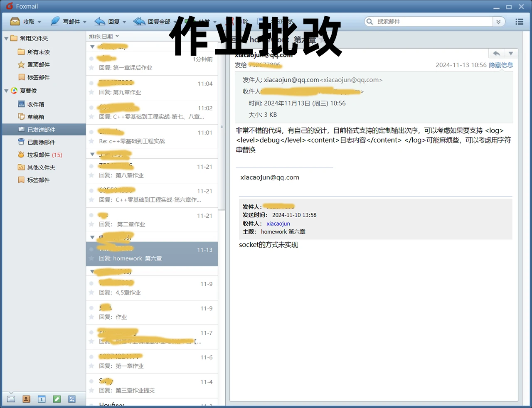This screenshot has height=408, width=532.
Task: Open the 写邮件 dropdown arrow
Action: [85, 22]
